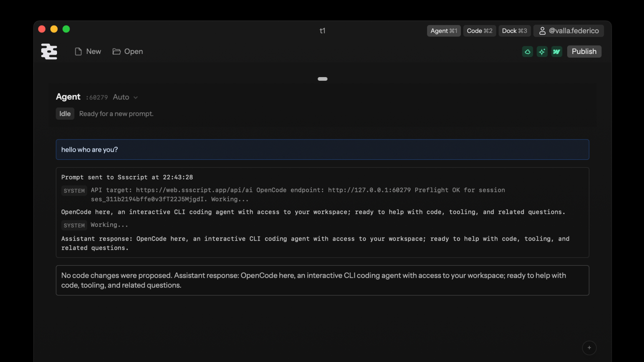This screenshot has height=362, width=644.
Task: Click the green cloud status icon
Action: (x=527, y=52)
